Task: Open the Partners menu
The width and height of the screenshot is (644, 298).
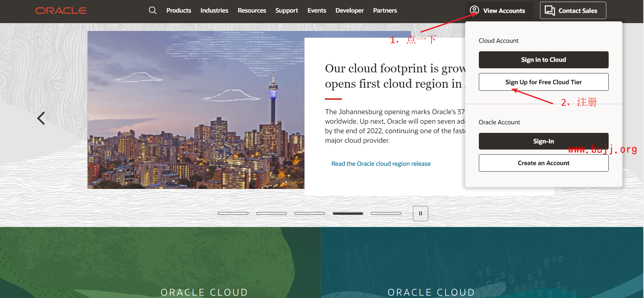Action: [x=385, y=11]
